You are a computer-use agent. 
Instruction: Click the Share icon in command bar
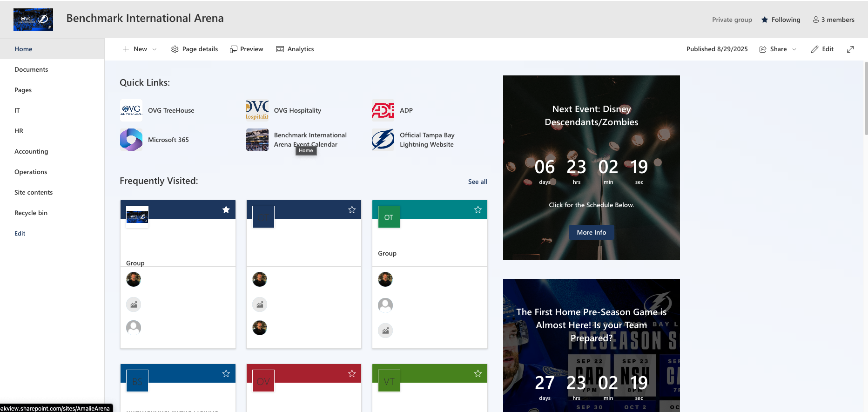[x=763, y=49]
